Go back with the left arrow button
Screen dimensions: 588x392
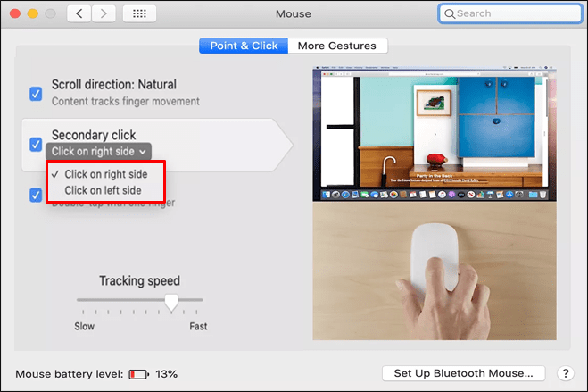click(79, 14)
